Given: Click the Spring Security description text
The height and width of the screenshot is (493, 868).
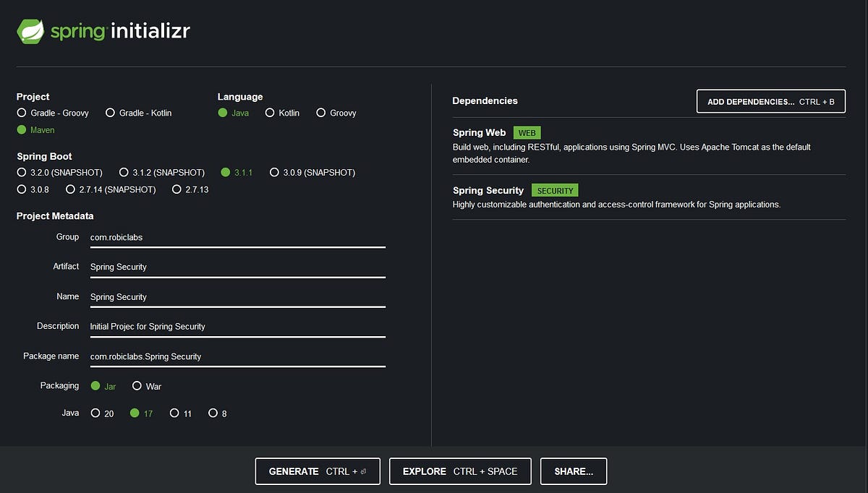Looking at the screenshot, I should 617,205.
